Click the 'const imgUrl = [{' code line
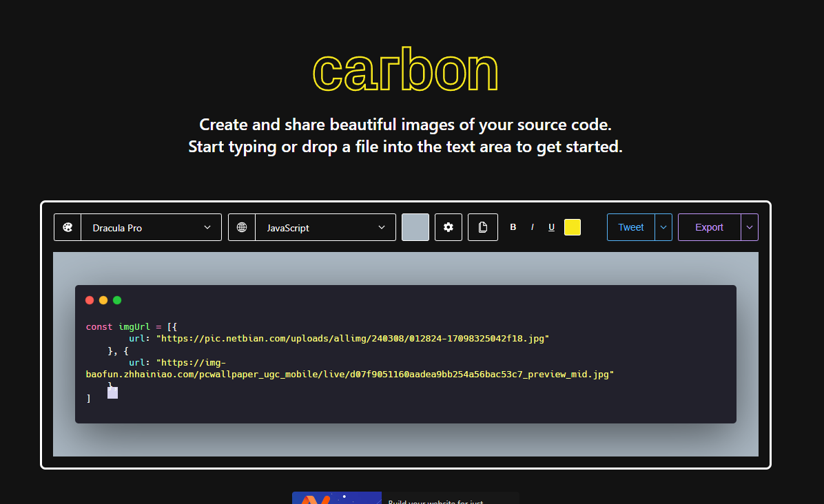 point(132,326)
